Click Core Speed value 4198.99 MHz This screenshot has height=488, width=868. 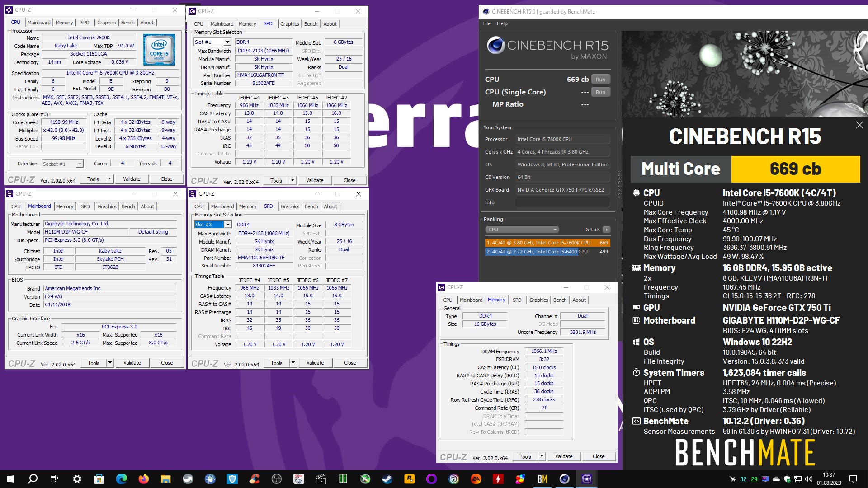pos(64,122)
